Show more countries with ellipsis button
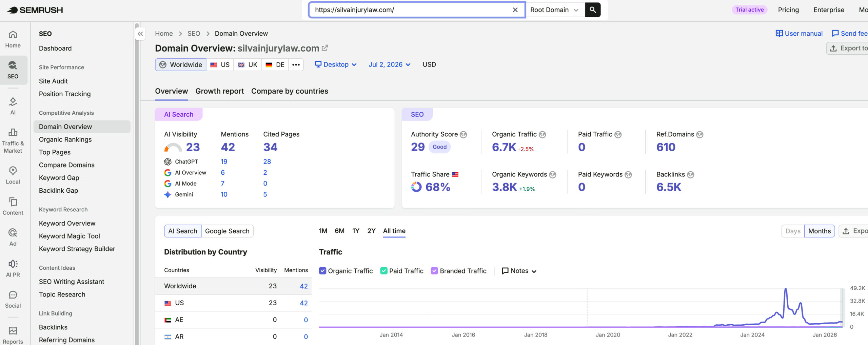The height and width of the screenshot is (345, 868). pos(296,64)
